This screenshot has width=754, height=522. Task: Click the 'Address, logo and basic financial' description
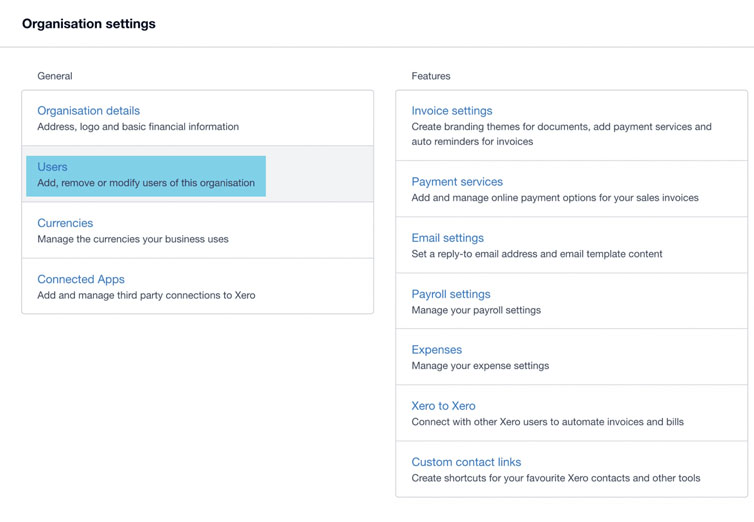click(138, 127)
